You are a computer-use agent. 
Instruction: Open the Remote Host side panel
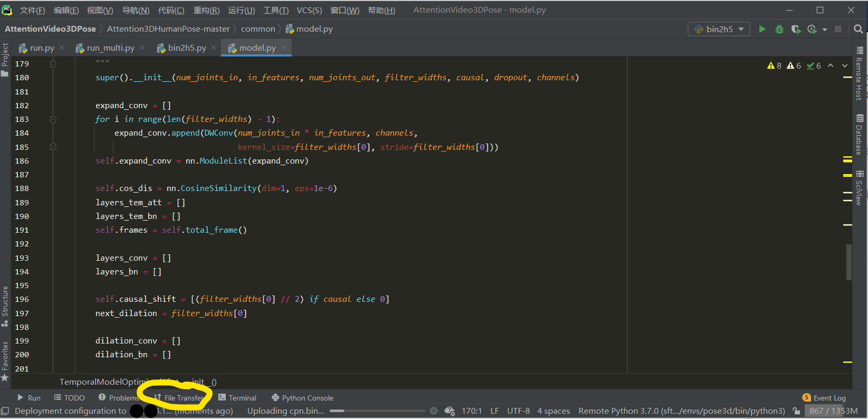[x=860, y=73]
